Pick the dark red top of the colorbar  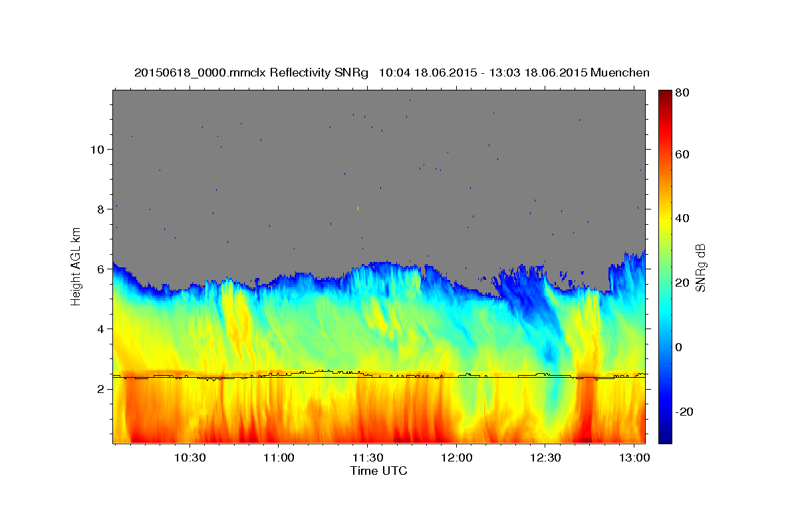(x=665, y=94)
